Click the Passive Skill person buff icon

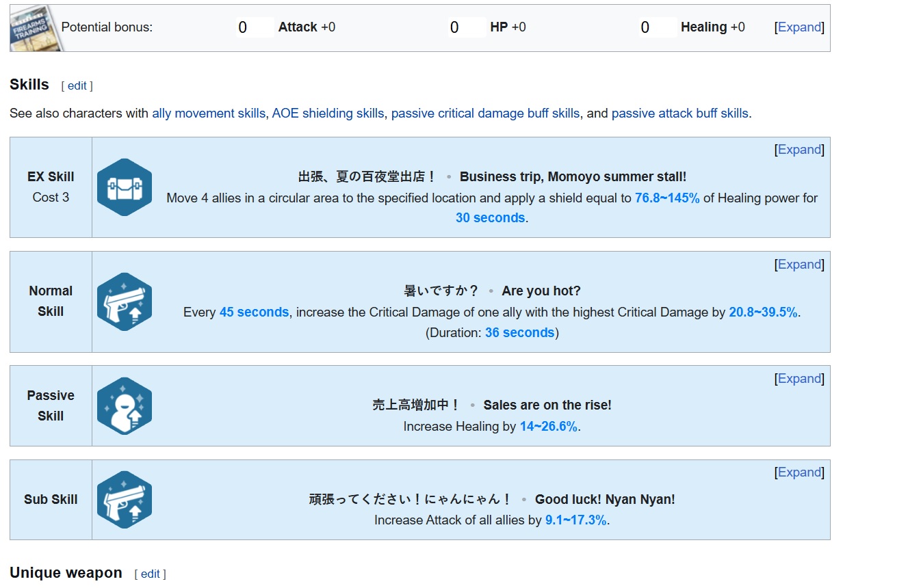tap(125, 406)
